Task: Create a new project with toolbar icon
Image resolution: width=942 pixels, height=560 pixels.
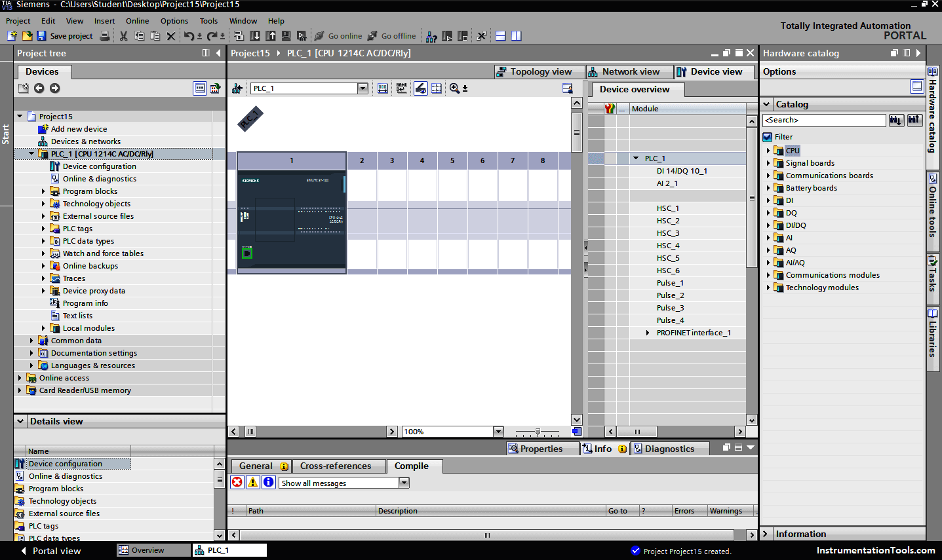Action: coord(12,36)
